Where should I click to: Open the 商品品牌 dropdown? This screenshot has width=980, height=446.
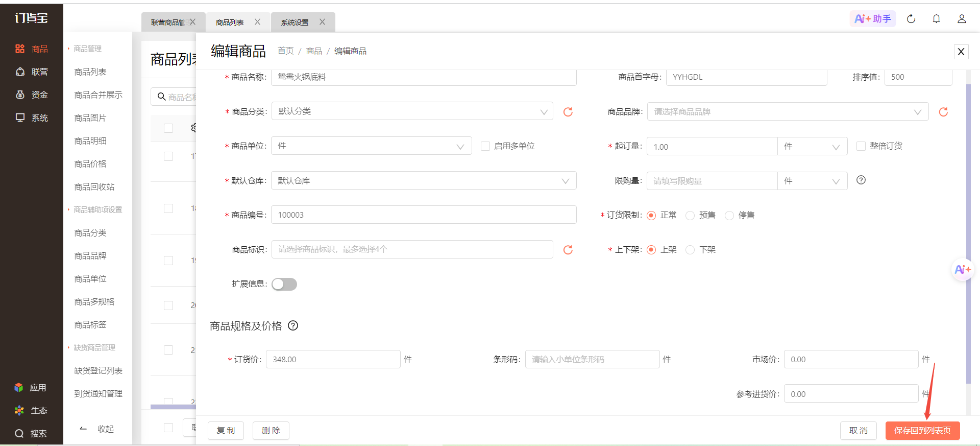788,112
